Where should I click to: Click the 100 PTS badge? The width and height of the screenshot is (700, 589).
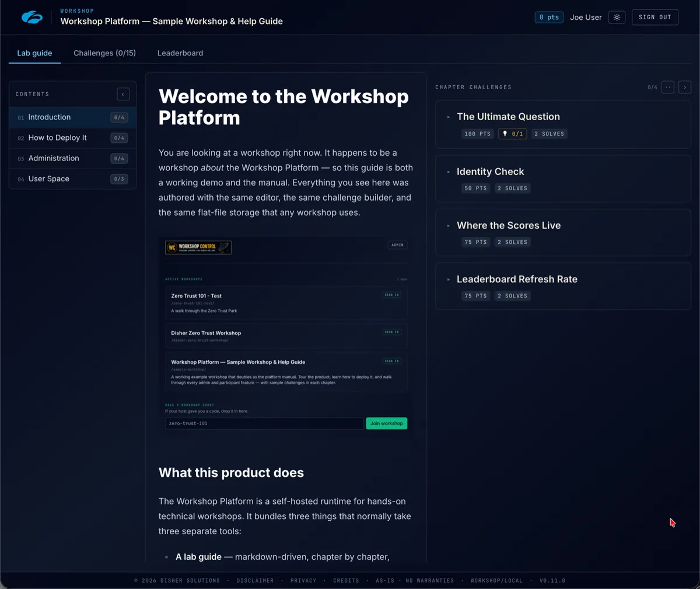(477, 134)
